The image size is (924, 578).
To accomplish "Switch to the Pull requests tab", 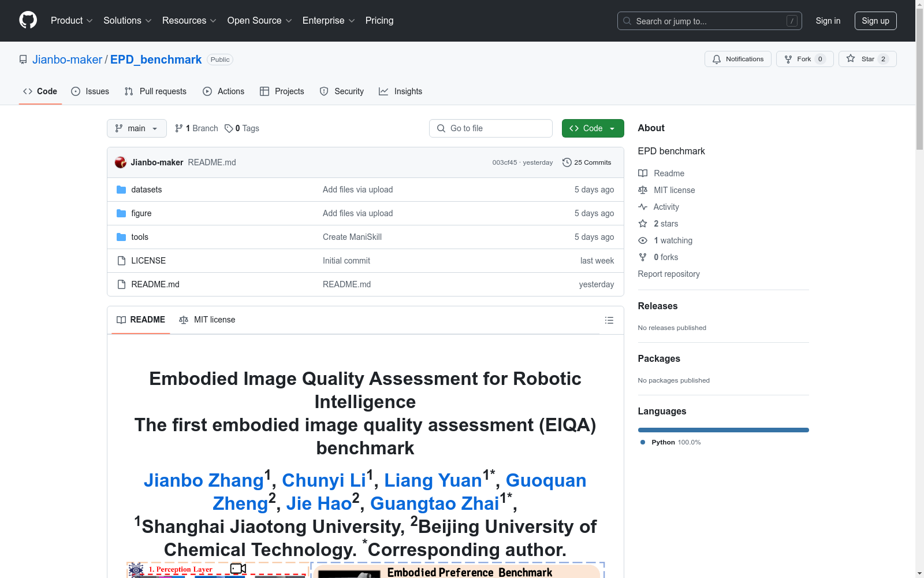I will 155,91.
